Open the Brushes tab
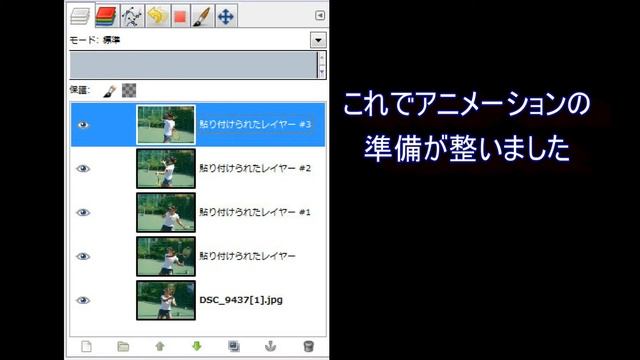The image size is (640, 360). (202, 16)
